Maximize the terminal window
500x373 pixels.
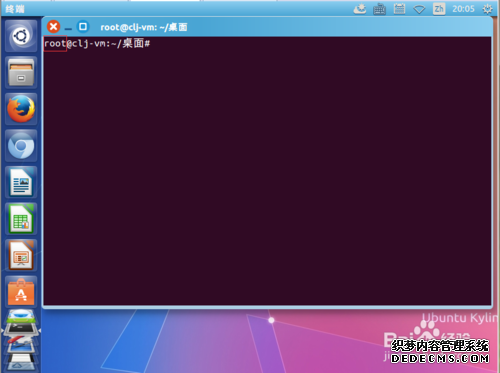pos(83,27)
